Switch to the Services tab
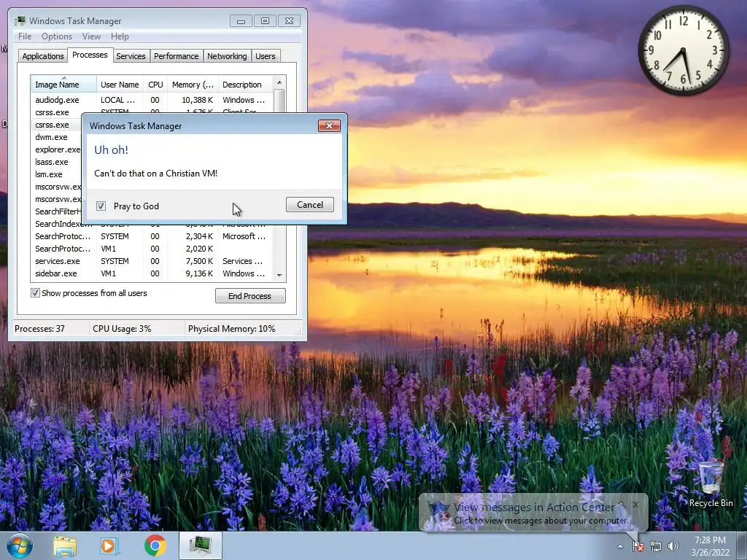Screen dimensions: 747x560 [x=131, y=56]
